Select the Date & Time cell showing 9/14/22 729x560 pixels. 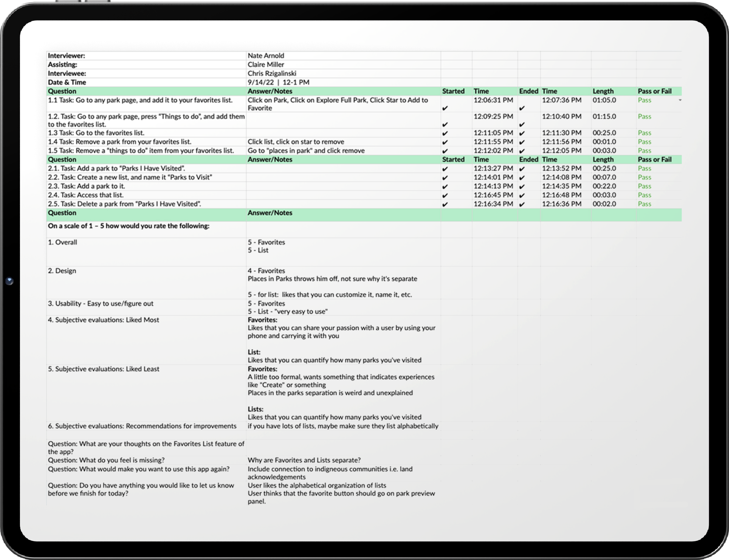click(279, 82)
